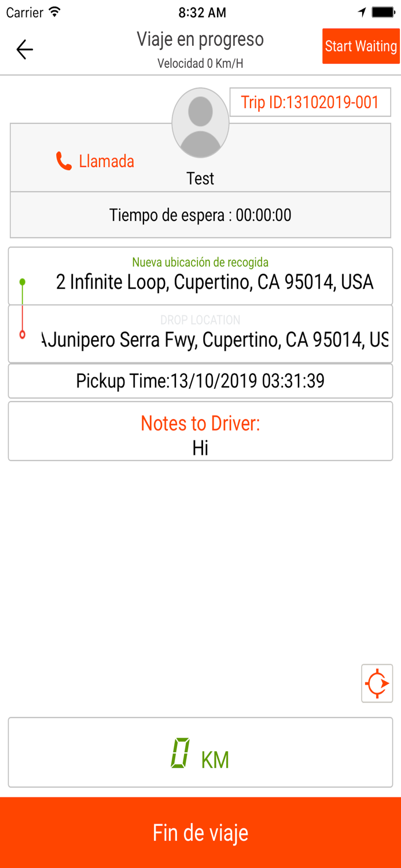Select the Viaje en progreso title bar
This screenshot has height=868, width=401.
click(x=200, y=39)
